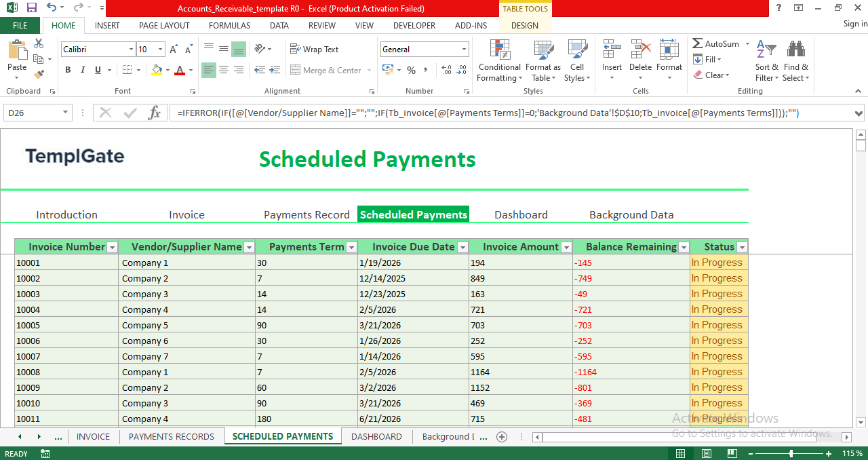Switch to the INSERT ribbon tab
This screenshot has height=460, width=868.
click(107, 26)
